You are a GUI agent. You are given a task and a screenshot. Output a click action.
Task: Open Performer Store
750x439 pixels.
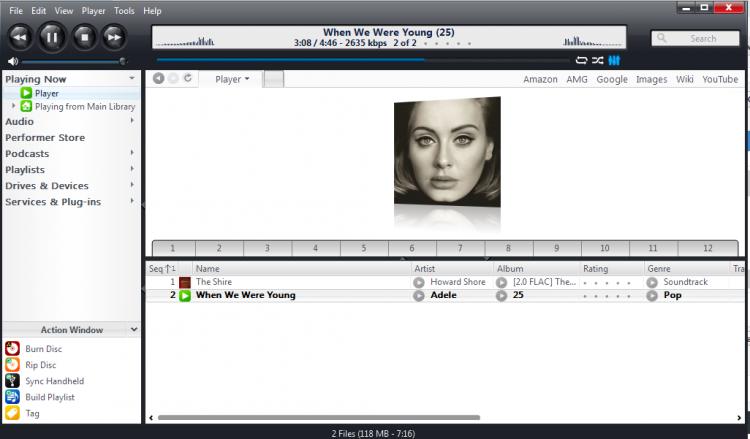45,138
